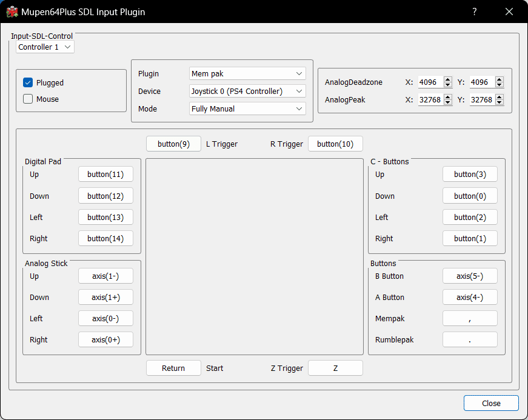Remap A Button axis(4-) binding
Viewport: 528px width, 420px height.
pyautogui.click(x=470, y=297)
